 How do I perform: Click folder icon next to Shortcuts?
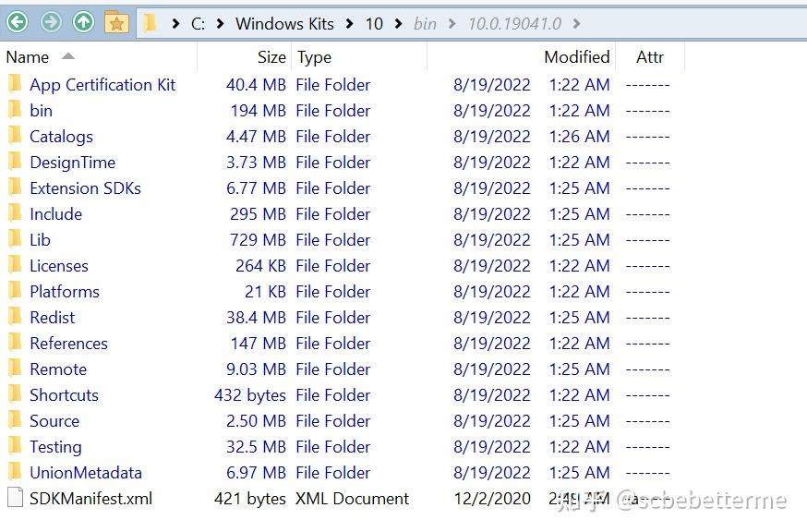[x=15, y=394]
